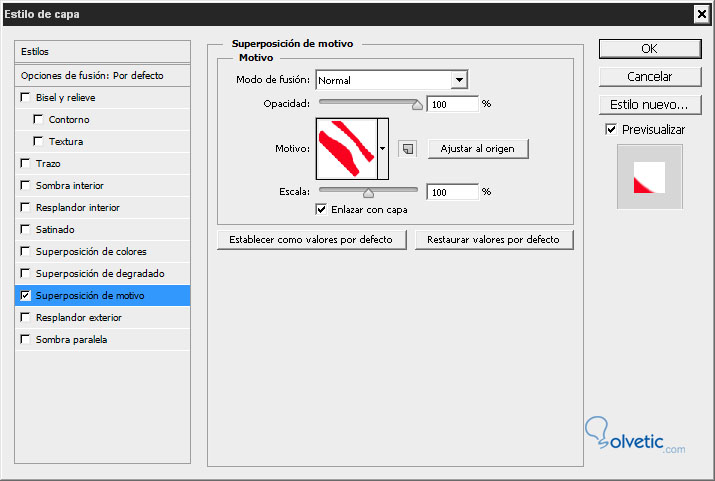
Task: Enable the Sombra paralela checkbox
Action: 26,339
